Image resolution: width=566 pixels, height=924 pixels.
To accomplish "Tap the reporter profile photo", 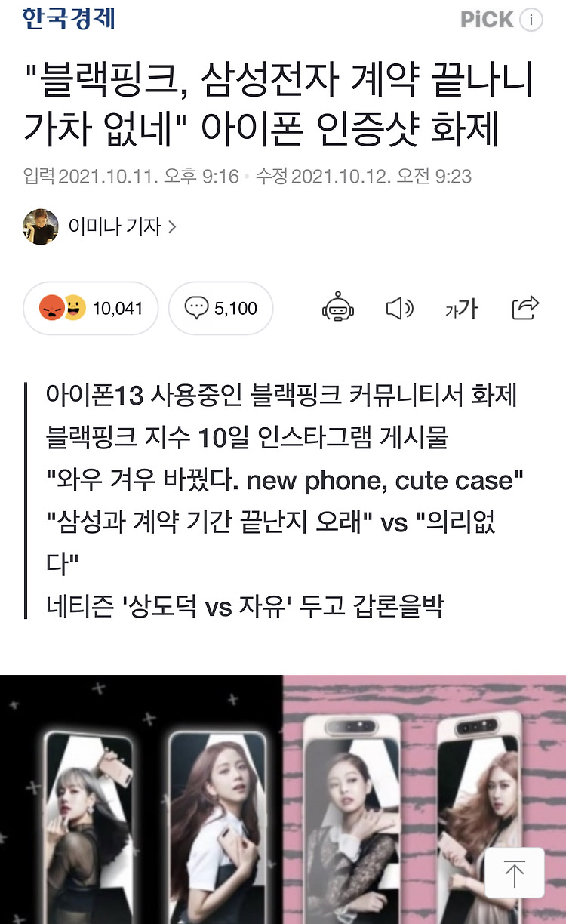I will [41, 226].
